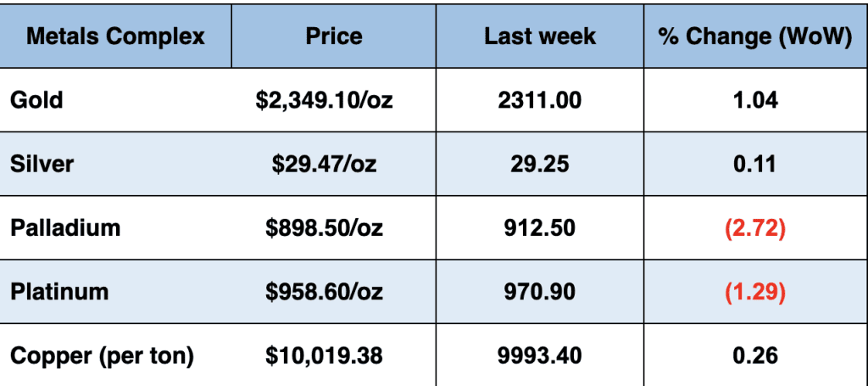Select Platinum's last week value 970.90

tap(540, 292)
